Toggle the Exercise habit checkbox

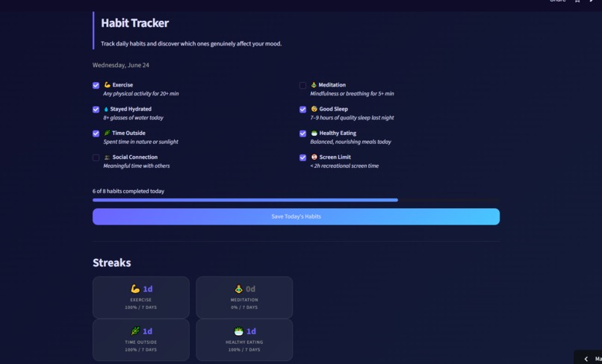(96, 85)
